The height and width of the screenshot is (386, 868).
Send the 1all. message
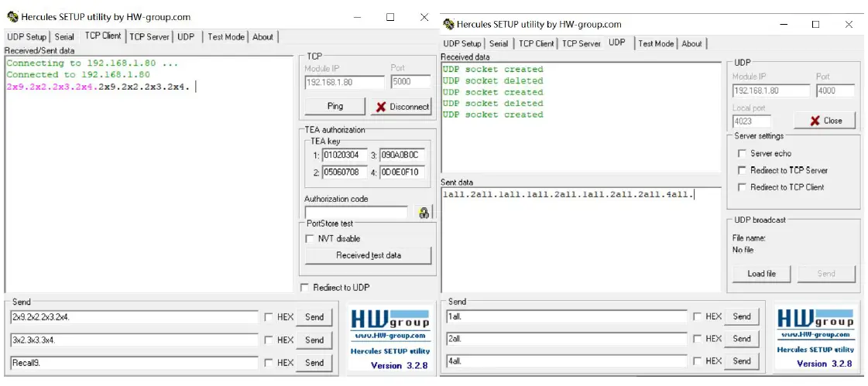coord(742,316)
